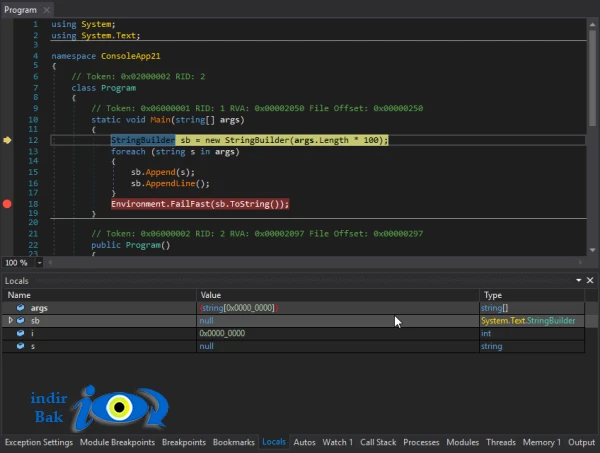
Task: Click the foreach keyword on line 13
Action: point(128,152)
